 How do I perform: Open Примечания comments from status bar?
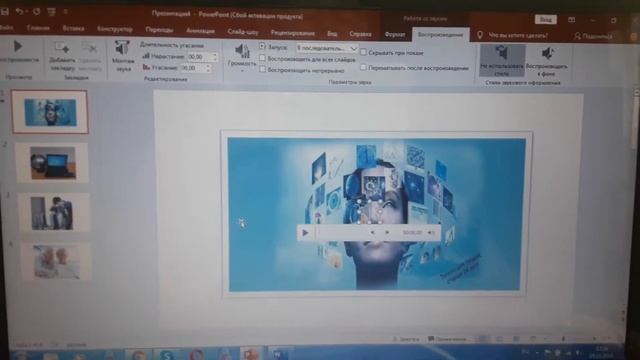pos(447,339)
